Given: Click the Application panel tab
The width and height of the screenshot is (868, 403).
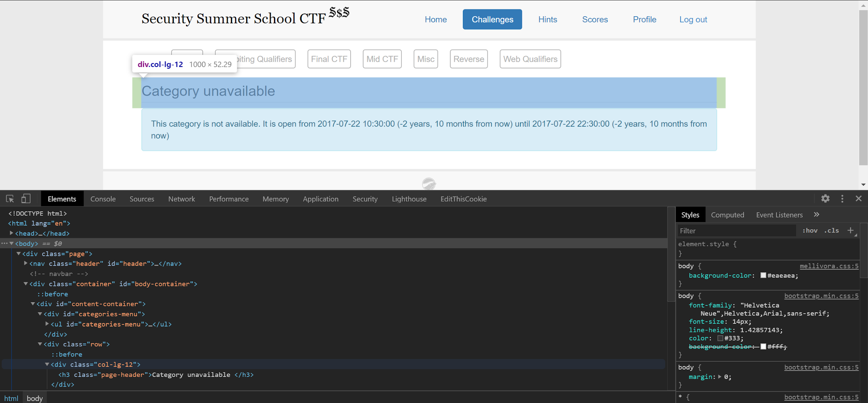Looking at the screenshot, I should [320, 199].
